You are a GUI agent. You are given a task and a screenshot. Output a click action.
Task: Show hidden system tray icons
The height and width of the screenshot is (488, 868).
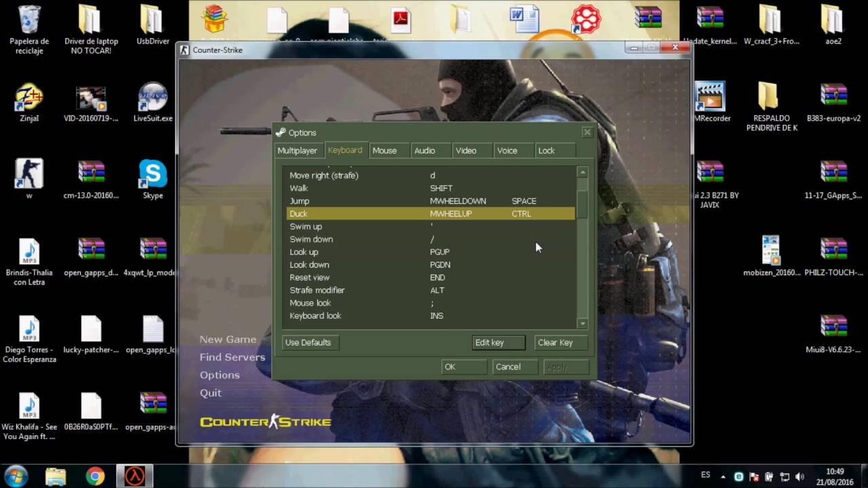coord(723,477)
